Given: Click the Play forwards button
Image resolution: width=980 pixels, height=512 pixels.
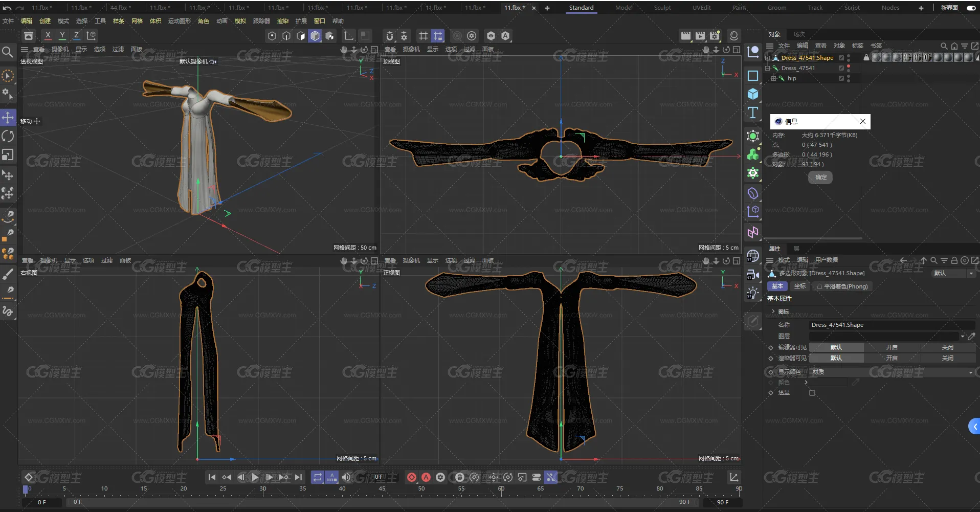Looking at the screenshot, I should click(x=255, y=477).
